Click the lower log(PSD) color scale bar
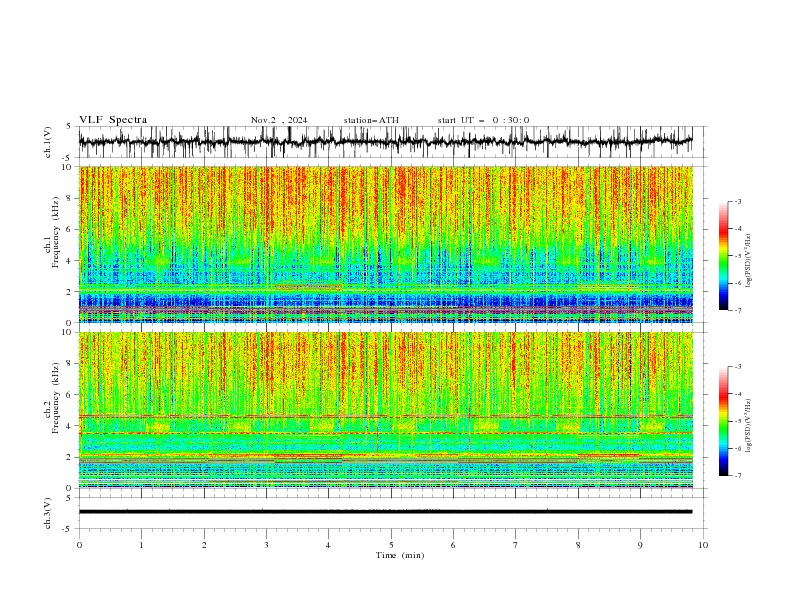 coord(723,421)
